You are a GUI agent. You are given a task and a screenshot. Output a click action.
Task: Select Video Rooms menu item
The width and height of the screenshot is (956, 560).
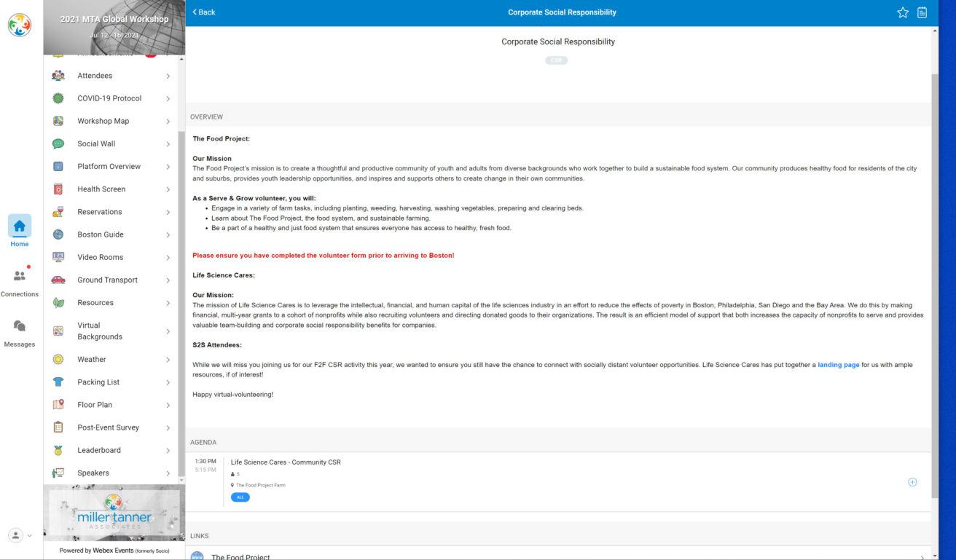point(111,257)
